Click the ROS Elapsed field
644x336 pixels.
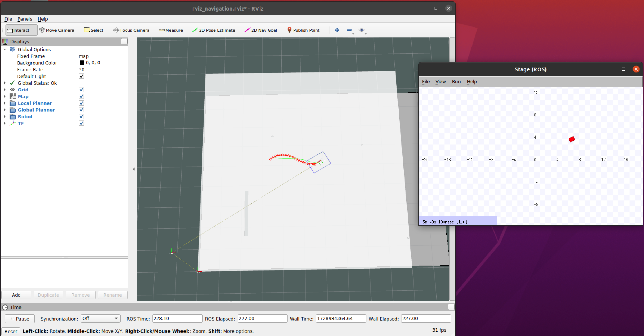262,318
